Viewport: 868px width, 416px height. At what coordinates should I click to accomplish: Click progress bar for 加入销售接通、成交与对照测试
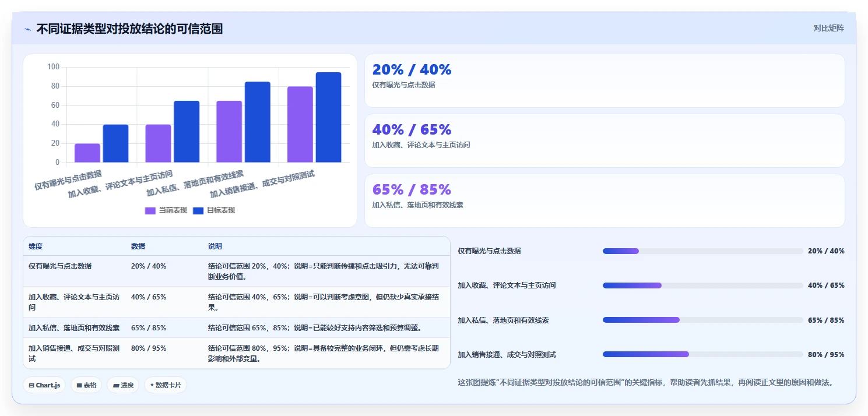703,354
